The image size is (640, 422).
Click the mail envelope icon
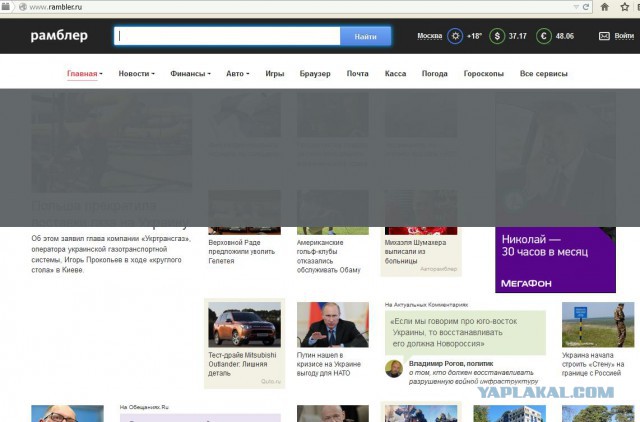pos(604,36)
